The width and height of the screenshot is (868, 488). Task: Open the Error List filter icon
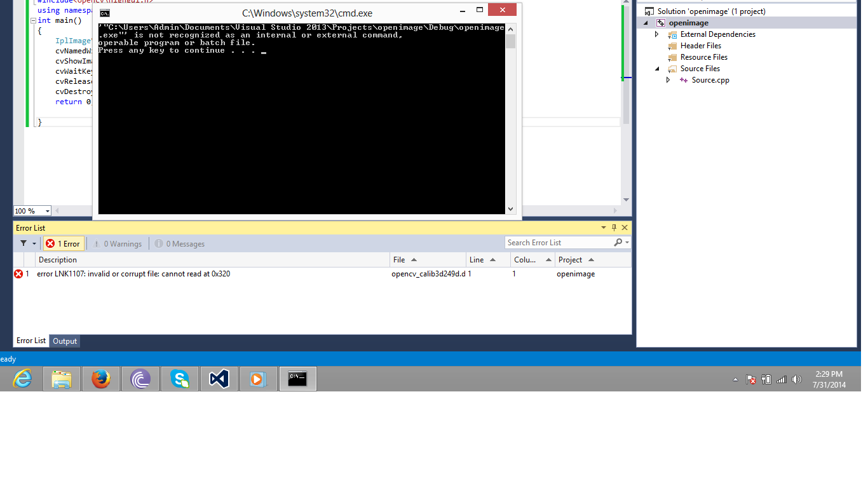(x=24, y=243)
